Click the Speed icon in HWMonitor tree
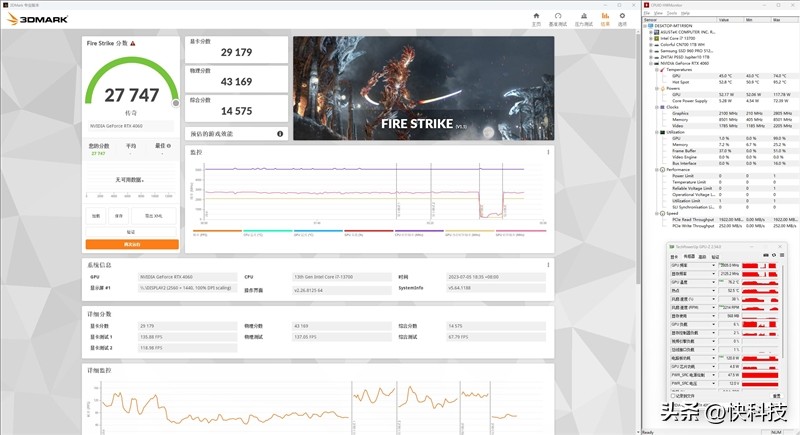This screenshot has height=435, width=800. tap(663, 213)
